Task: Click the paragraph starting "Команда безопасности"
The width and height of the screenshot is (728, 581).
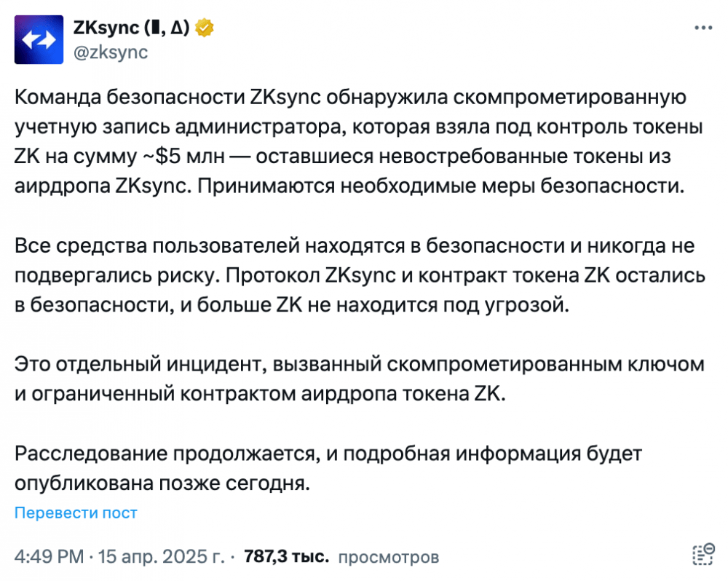Action: coord(360,142)
